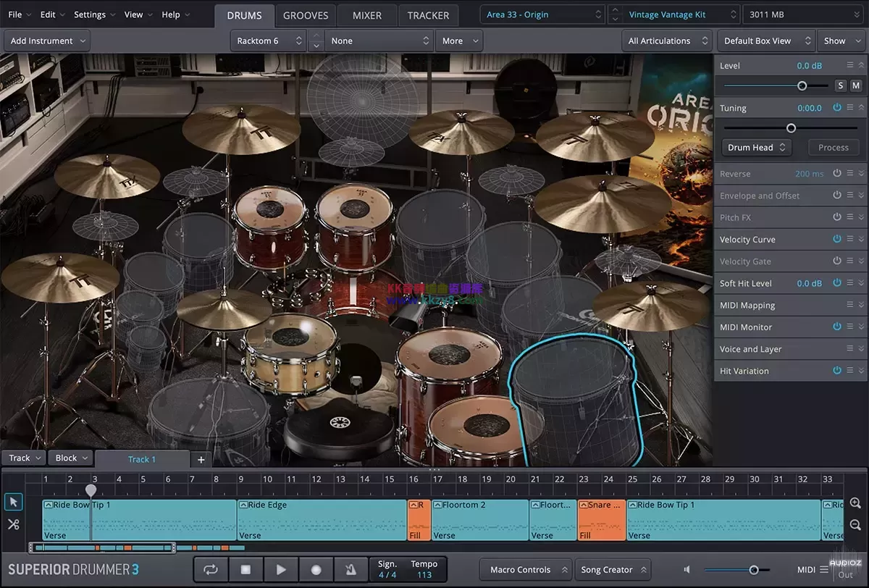This screenshot has width=869, height=588.
Task: Open the Area 33 - Origin library selector
Action: tap(543, 14)
